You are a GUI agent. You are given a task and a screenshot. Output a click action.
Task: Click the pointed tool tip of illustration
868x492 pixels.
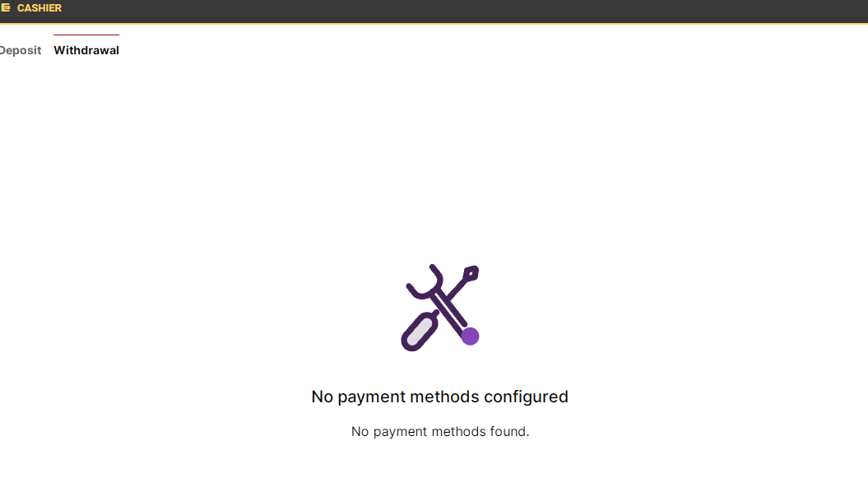pyautogui.click(x=471, y=273)
